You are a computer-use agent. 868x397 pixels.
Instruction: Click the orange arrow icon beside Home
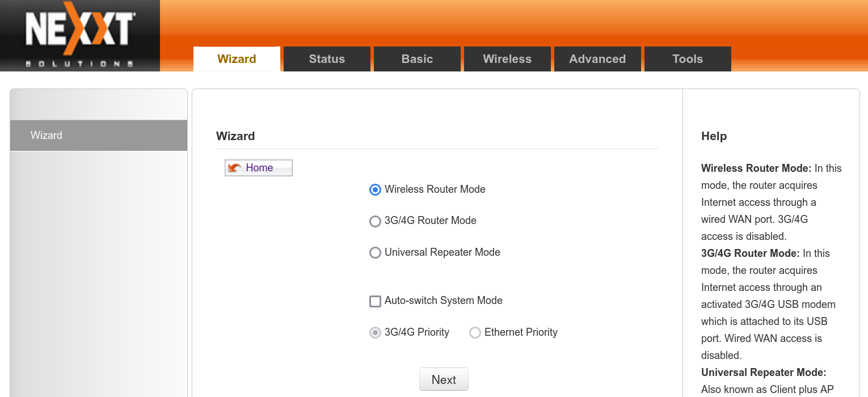pyautogui.click(x=234, y=168)
